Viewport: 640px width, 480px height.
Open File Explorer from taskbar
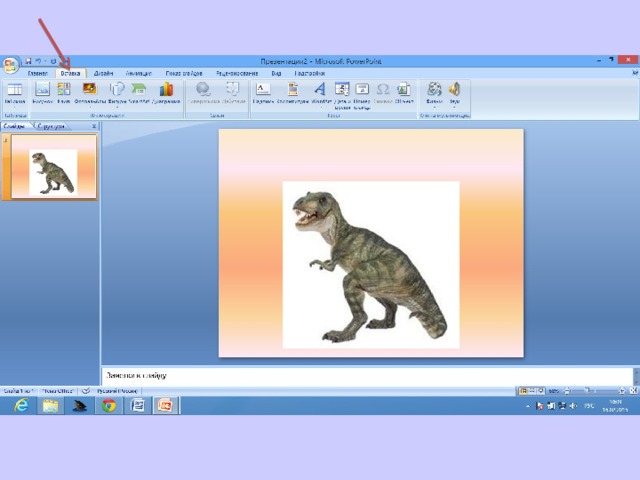[x=51, y=406]
